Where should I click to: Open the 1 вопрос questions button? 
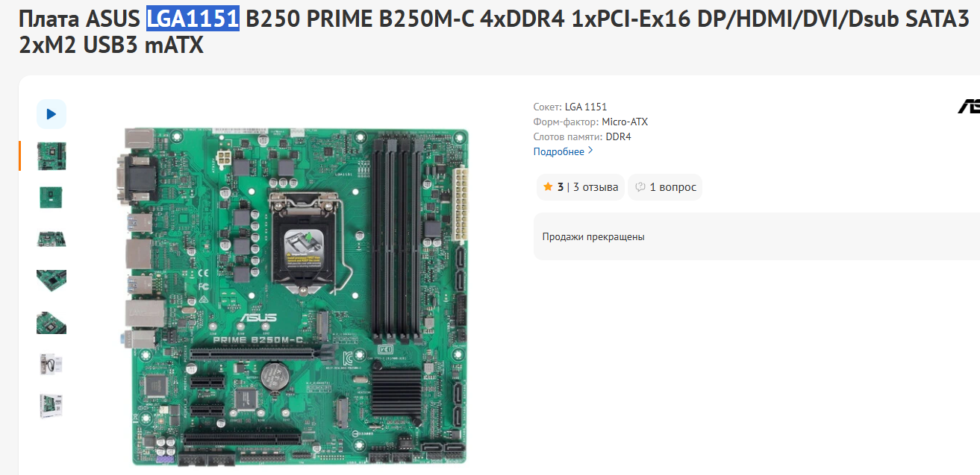click(x=665, y=187)
